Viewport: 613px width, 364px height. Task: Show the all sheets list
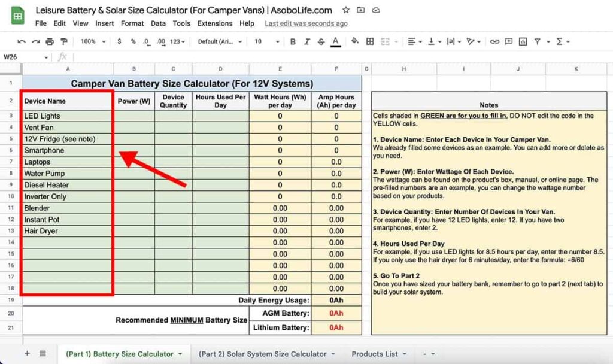tap(43, 353)
